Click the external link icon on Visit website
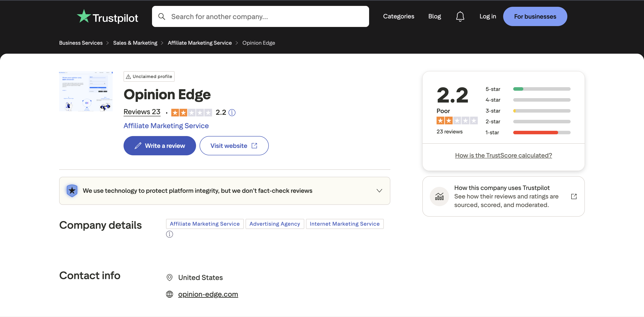Screen dimensions: 644x317 click(x=254, y=145)
